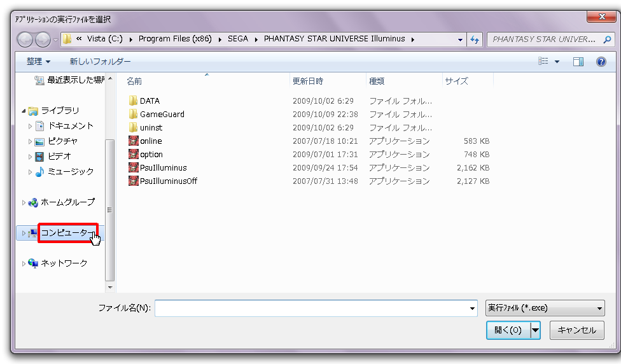621x364 pixels.
Task: Click the ミュージック library icon
Action: point(39,172)
